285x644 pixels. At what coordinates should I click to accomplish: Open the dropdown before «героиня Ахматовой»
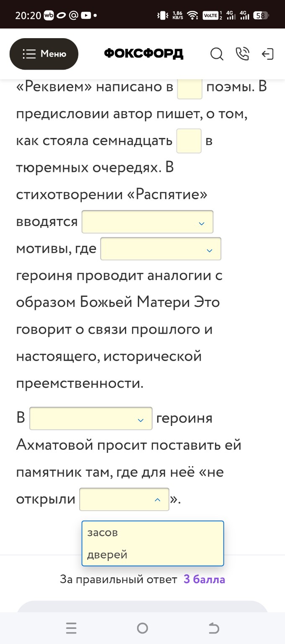[91, 418]
